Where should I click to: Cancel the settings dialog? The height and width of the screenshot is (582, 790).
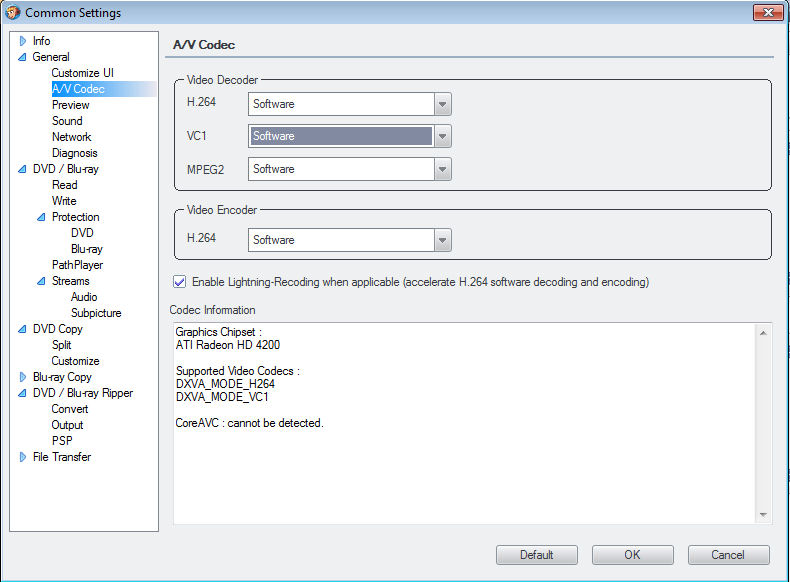(728, 555)
